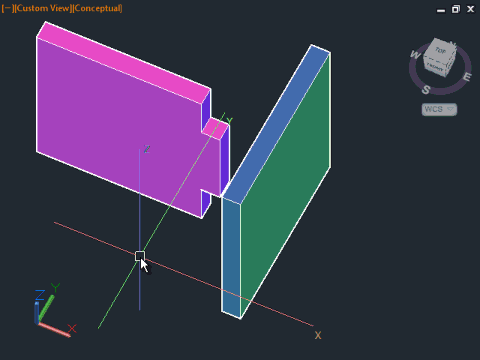This screenshot has height=360, width=480.
Task: Select the teal end face of panel
Action: [x=231, y=257]
